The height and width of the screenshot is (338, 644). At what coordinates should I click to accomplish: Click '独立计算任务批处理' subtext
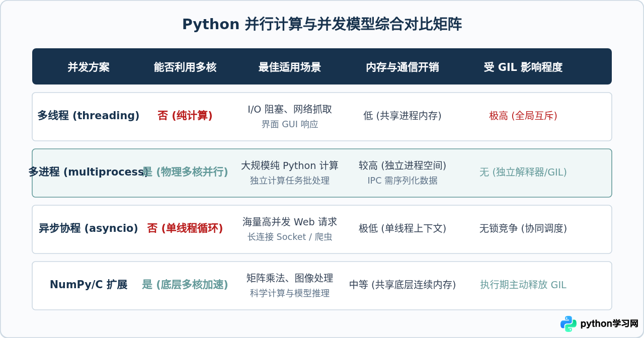click(x=290, y=181)
